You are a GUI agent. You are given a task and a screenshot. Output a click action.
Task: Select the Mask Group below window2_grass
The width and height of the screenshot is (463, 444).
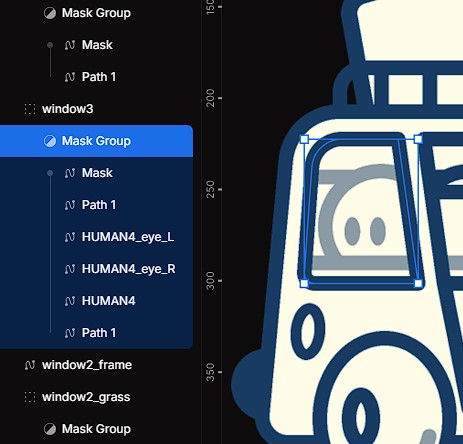(96, 429)
